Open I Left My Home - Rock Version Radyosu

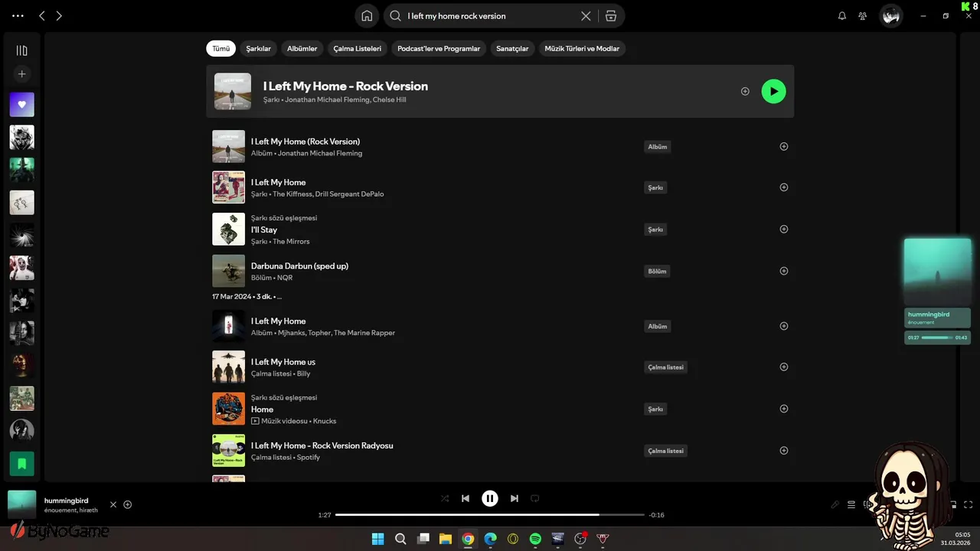tap(500, 450)
